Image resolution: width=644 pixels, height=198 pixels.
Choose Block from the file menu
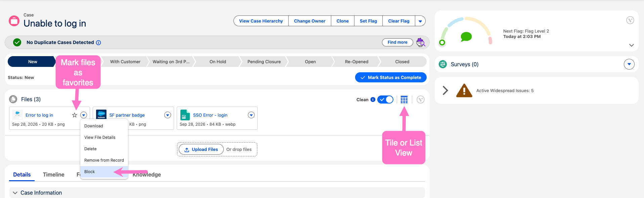coord(104,172)
